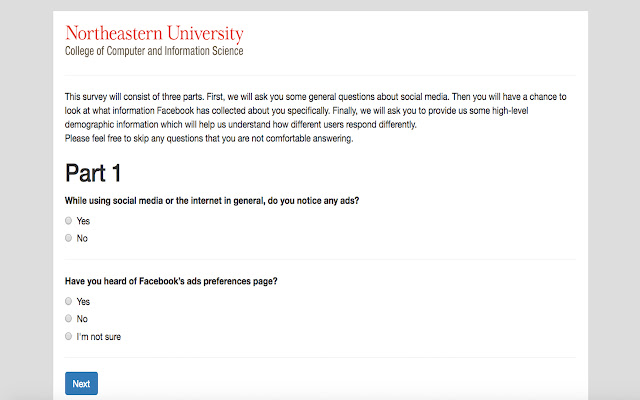Viewport: 640px width, 400px height.
Task: Click the Facebook's ads preferences page question
Action: (170, 281)
